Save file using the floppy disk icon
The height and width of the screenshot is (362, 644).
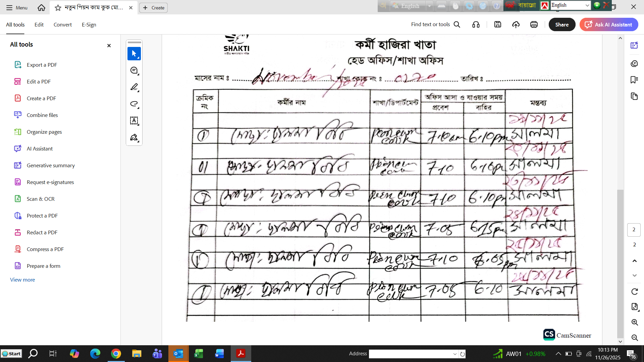point(498,24)
